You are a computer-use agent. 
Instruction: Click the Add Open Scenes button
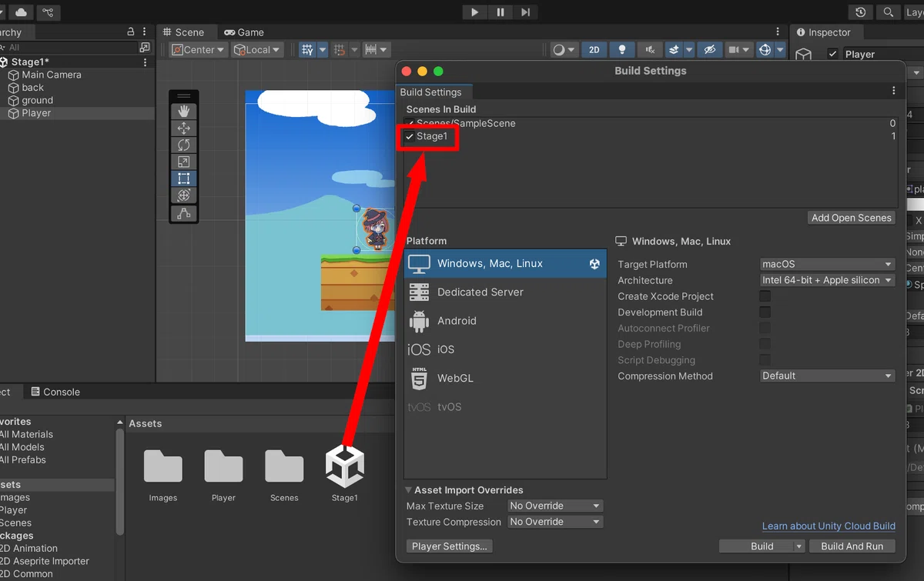(852, 218)
